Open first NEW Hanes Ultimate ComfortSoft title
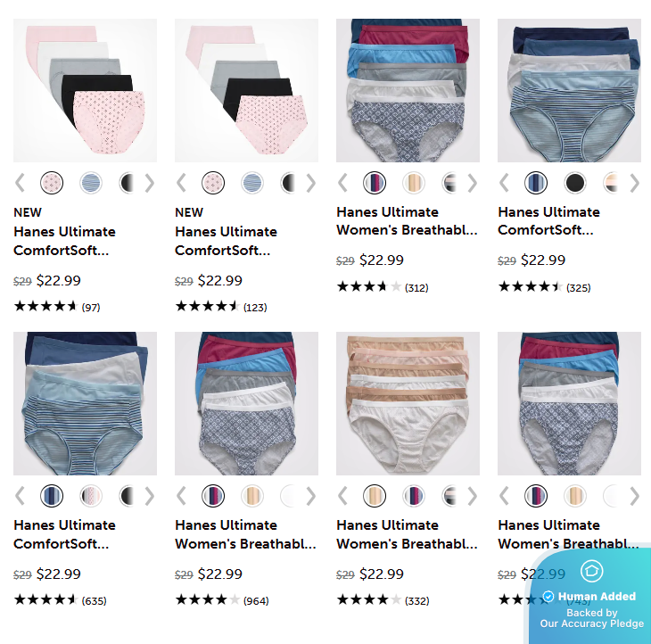Image resolution: width=651 pixels, height=644 pixels. tap(64, 241)
